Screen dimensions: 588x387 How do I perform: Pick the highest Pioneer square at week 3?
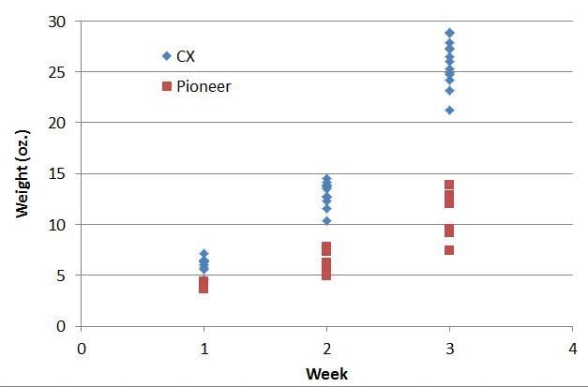point(449,186)
